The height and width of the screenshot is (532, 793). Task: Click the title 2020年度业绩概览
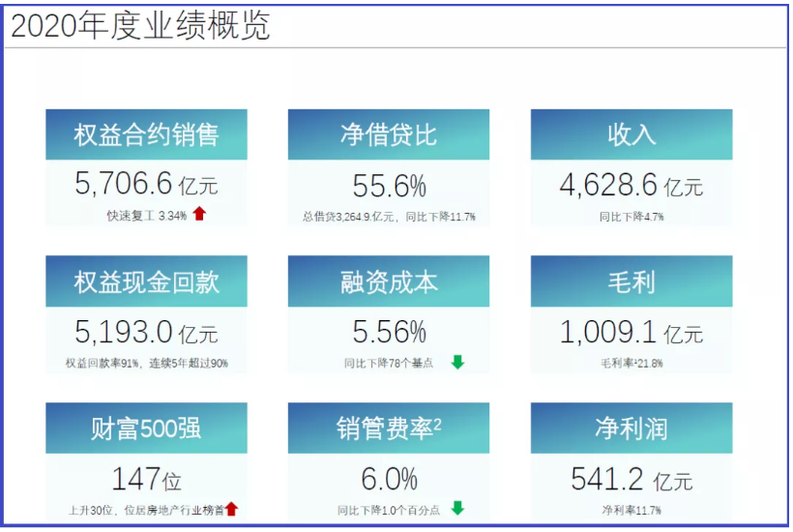140,25
